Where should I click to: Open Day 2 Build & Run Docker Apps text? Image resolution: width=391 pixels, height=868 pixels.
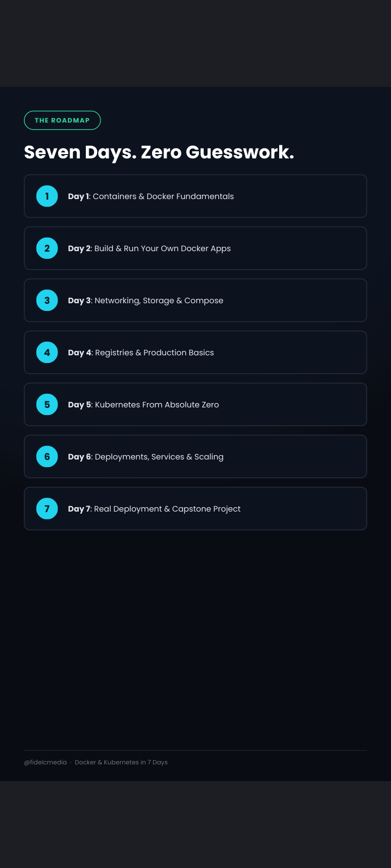(x=149, y=248)
